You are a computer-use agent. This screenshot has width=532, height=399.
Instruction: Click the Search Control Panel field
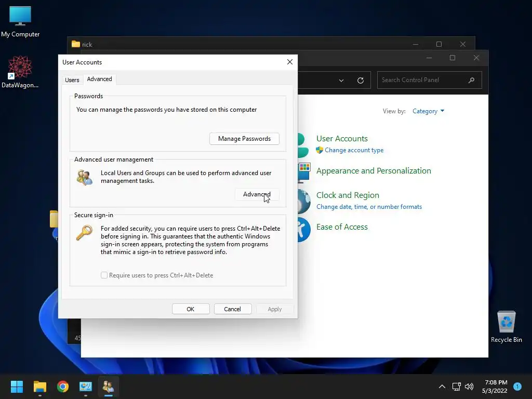pyautogui.click(x=429, y=80)
